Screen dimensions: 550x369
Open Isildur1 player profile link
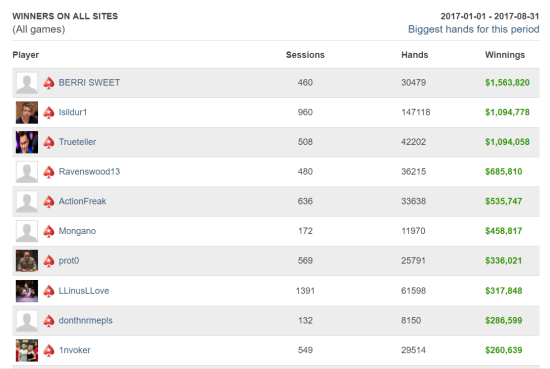point(73,112)
